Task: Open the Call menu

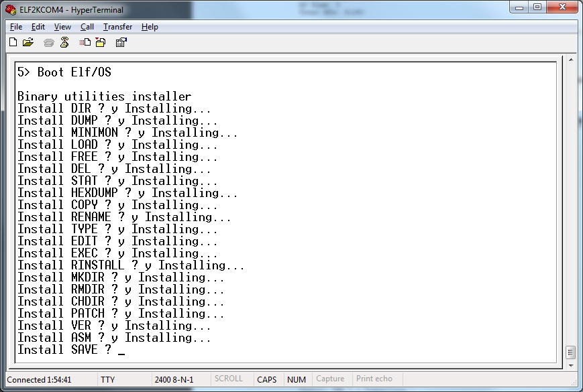Action: tap(87, 27)
